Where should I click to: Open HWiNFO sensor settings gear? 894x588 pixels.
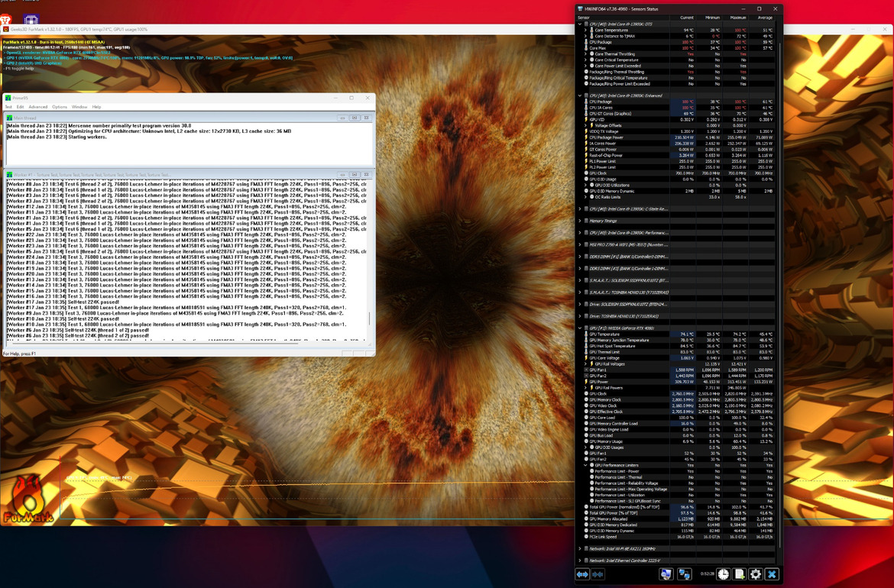[756, 574]
